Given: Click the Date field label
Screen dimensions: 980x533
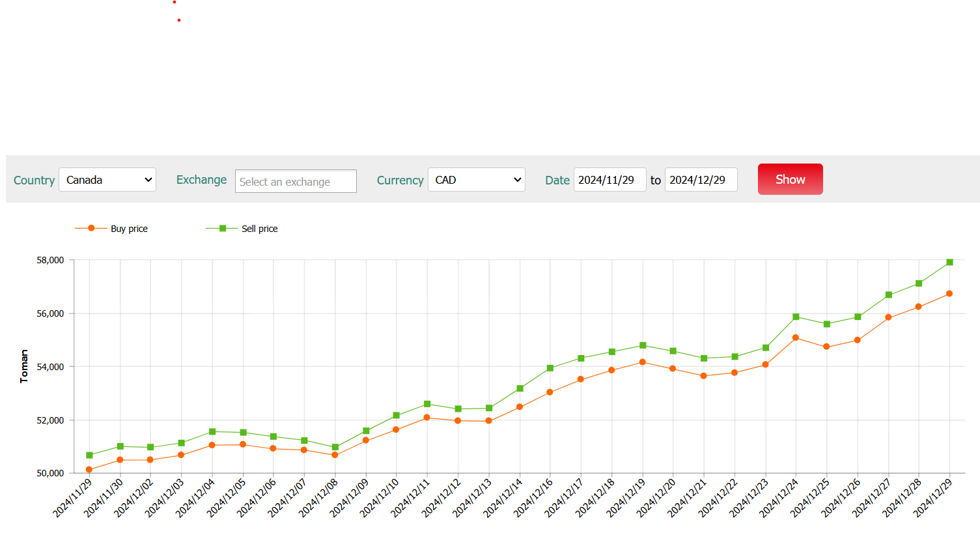Looking at the screenshot, I should click(x=557, y=180).
